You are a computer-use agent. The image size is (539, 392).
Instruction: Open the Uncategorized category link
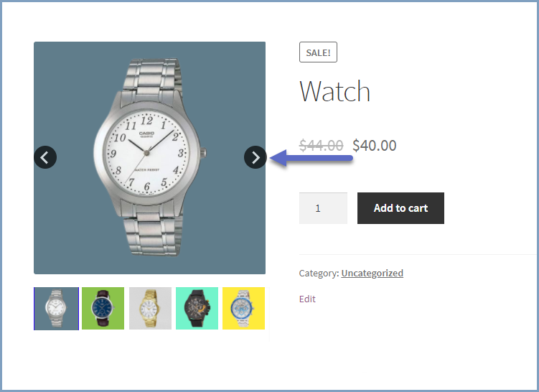tap(372, 273)
